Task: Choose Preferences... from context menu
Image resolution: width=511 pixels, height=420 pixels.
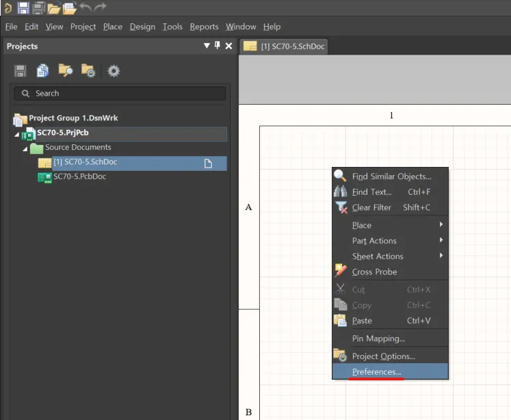Action: tap(390, 372)
